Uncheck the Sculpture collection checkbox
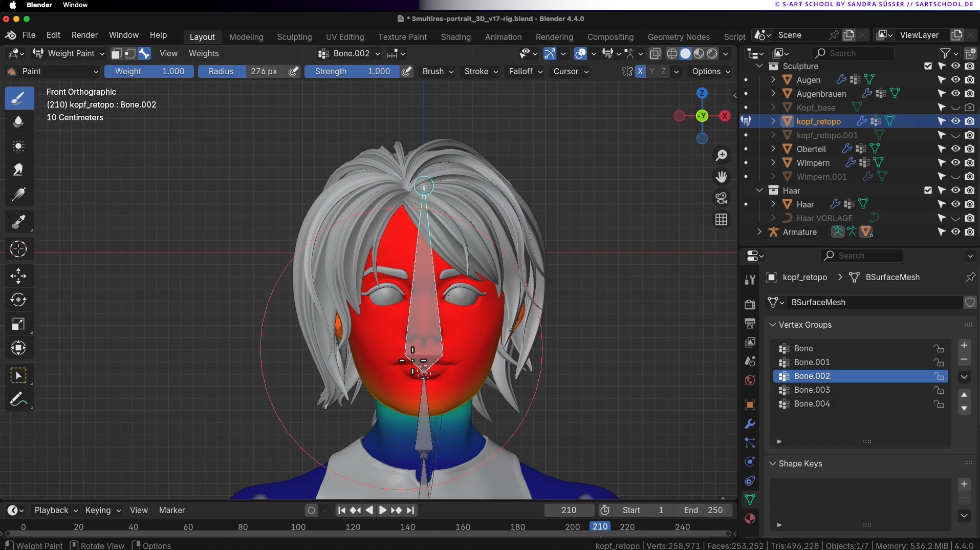The image size is (980, 550). click(x=928, y=66)
